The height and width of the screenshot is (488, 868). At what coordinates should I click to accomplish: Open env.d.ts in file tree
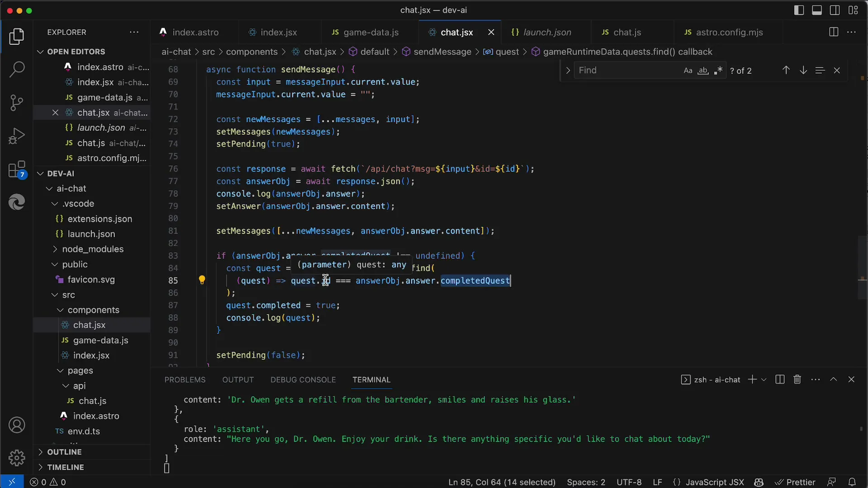84,431
